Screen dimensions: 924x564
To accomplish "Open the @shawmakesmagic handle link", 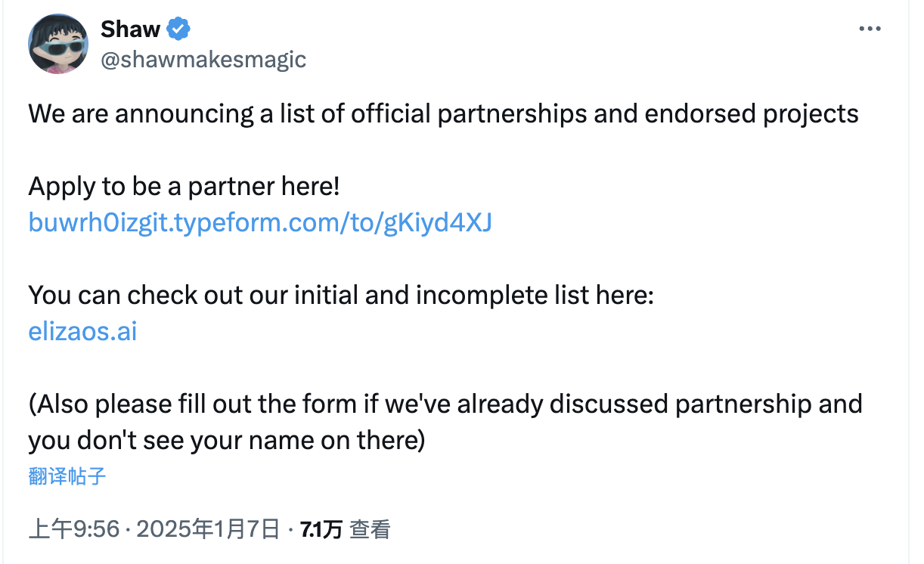I will pos(203,59).
